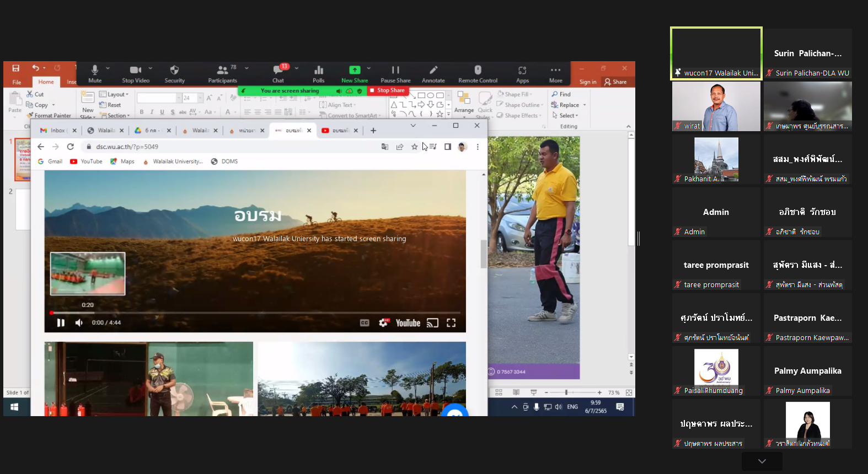Click the Annotate pencil tool

point(433,73)
